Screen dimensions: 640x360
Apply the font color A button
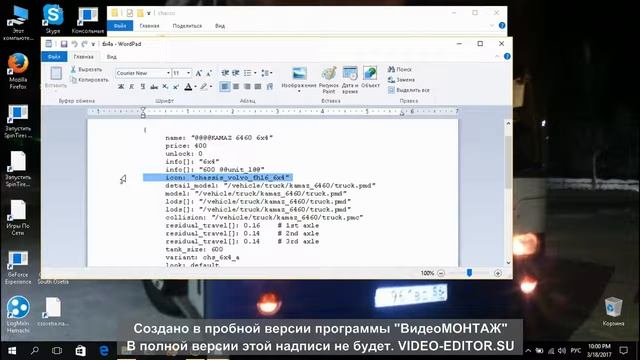(188, 87)
